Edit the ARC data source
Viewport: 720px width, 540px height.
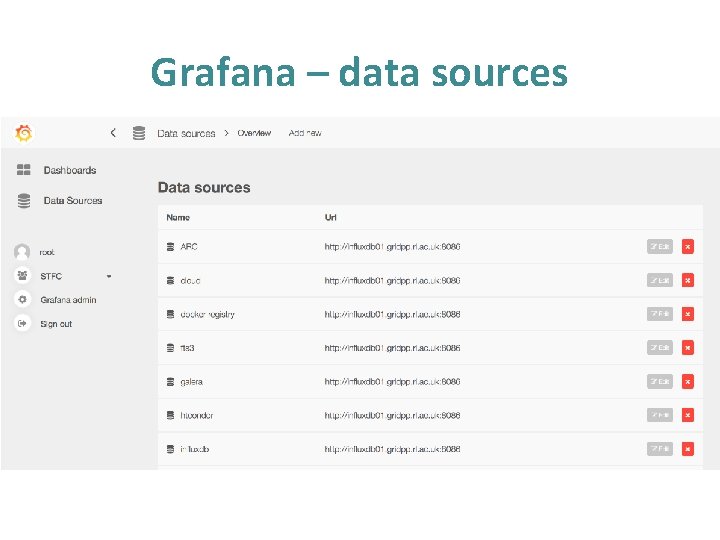pos(660,247)
